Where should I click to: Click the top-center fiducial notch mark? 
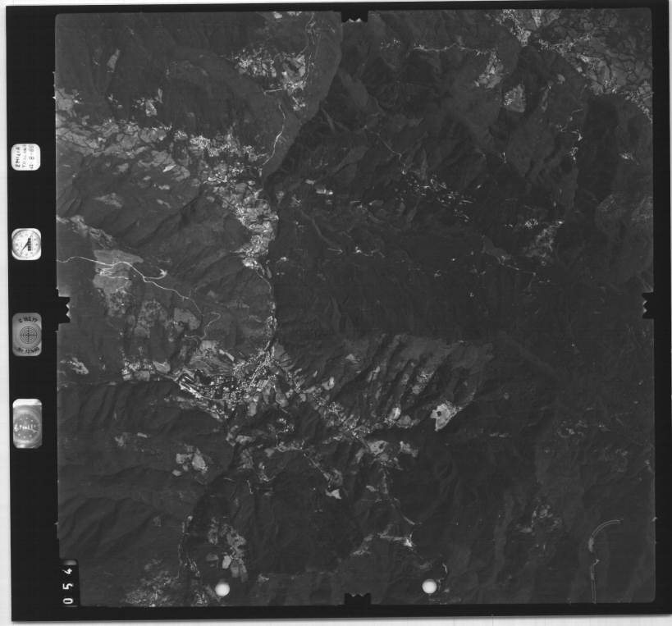(x=354, y=16)
